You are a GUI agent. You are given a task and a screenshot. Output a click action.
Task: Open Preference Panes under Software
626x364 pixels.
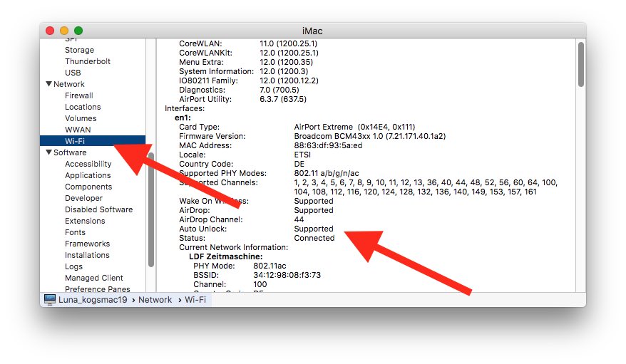coord(98,289)
